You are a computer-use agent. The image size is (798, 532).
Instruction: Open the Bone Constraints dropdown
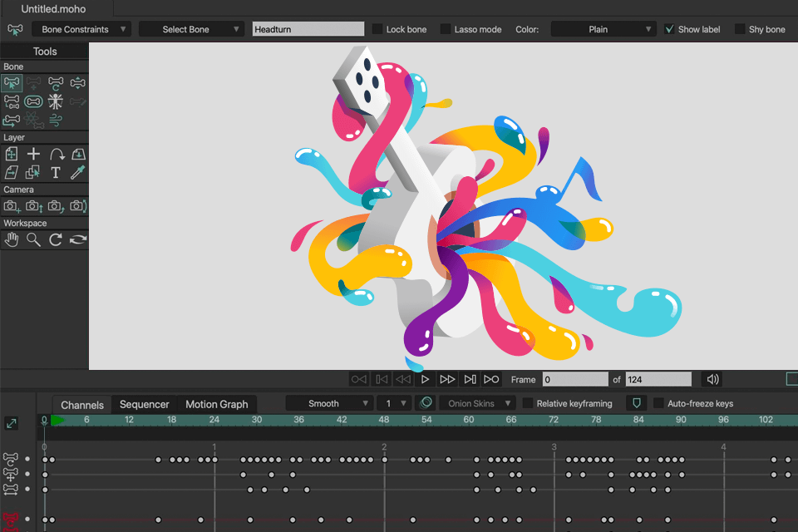[81, 29]
